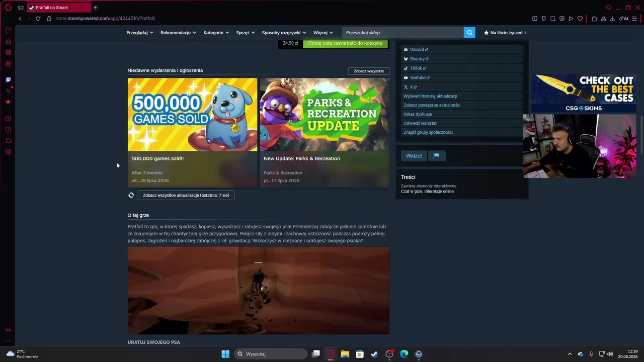Viewport: 644px width, 362px height.
Task: Open the Na liście życzeń wishlist
Action: 505,33
